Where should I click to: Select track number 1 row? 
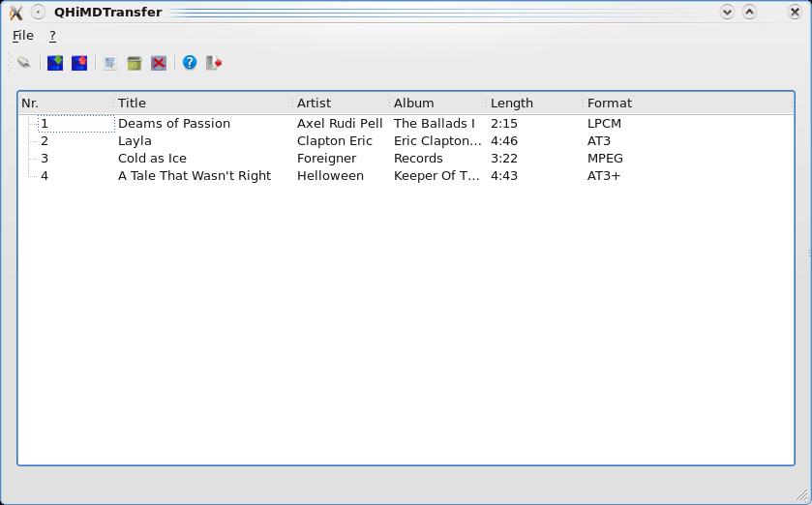click(406, 124)
